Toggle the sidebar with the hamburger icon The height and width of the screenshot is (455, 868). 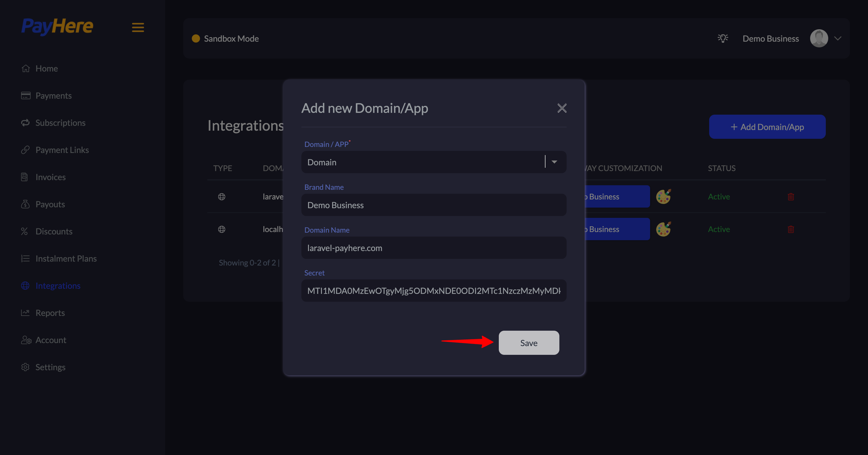[137, 27]
